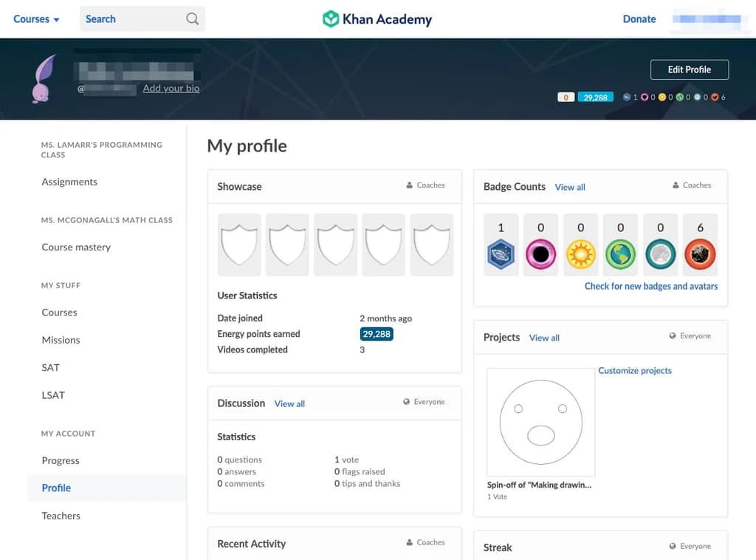Click the Meteorite badge icon with count 6

(700, 254)
